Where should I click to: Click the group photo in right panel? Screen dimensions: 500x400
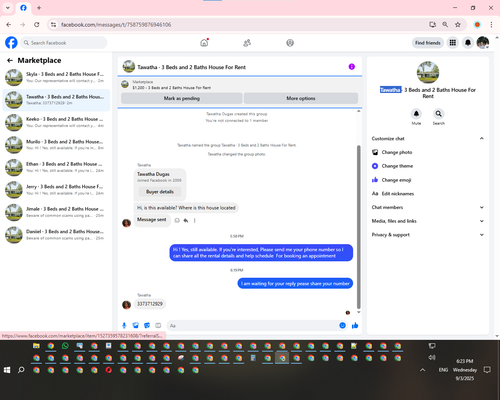[428, 72]
